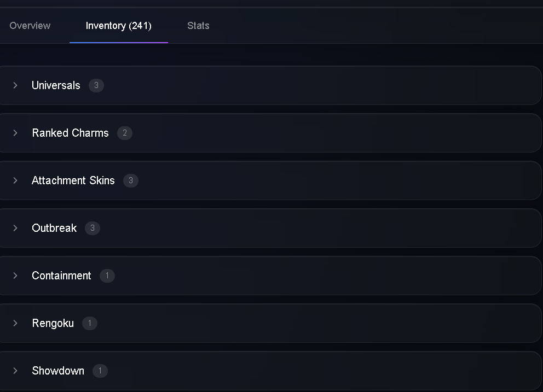
Task: Click the Ranked Charms count badge 2
Action: click(125, 133)
